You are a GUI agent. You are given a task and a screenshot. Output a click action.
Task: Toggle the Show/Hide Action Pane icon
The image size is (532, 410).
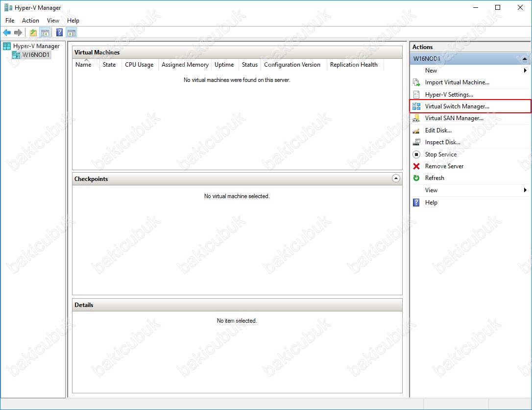(72, 32)
